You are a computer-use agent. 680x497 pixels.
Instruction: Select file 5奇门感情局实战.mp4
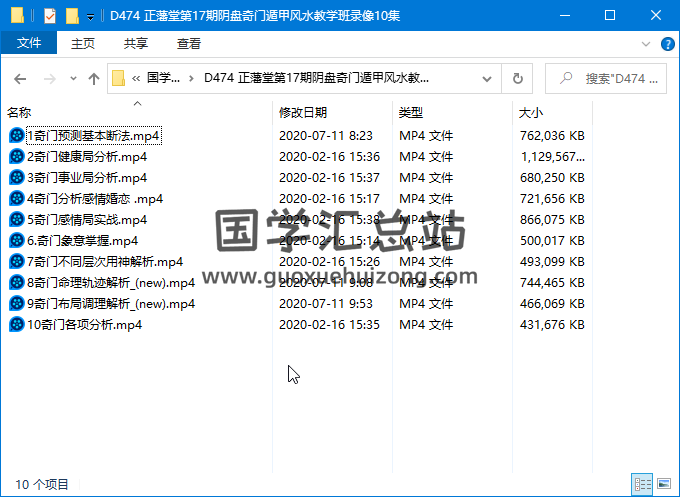tap(87, 220)
